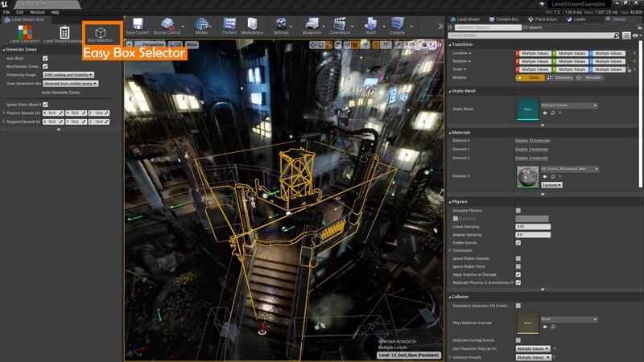
Task: Open the Streaming Usage dropdown
Action: 68,75
